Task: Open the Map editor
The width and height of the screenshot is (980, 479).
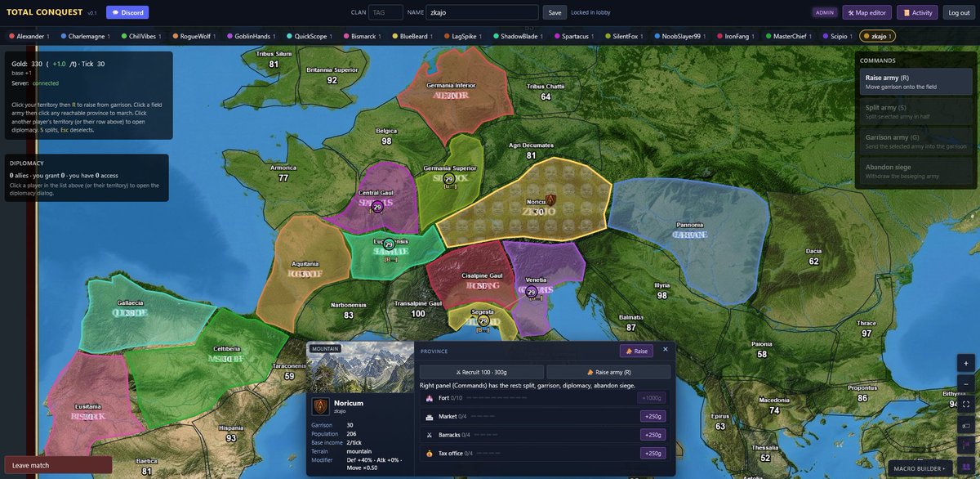Action: pyautogui.click(x=867, y=12)
